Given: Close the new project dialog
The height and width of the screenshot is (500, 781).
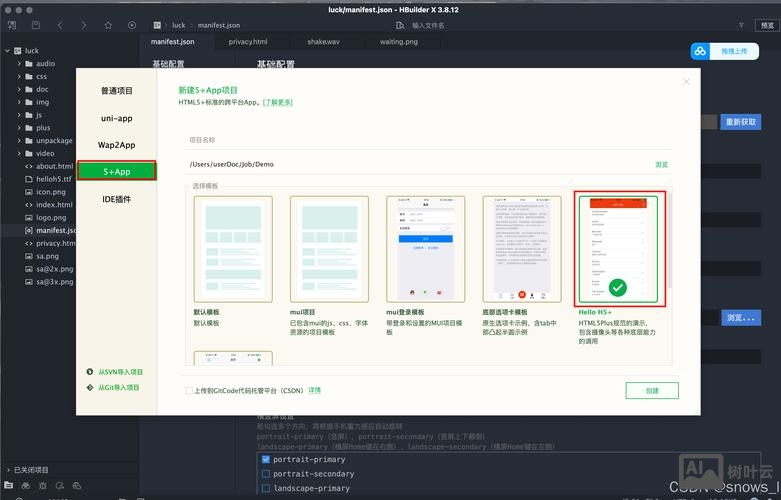Looking at the screenshot, I should (686, 81).
